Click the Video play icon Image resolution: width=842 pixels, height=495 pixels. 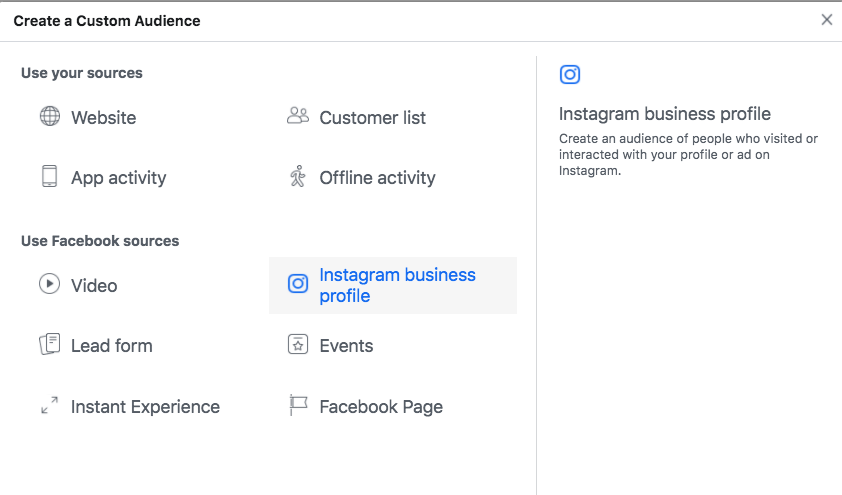coord(49,283)
